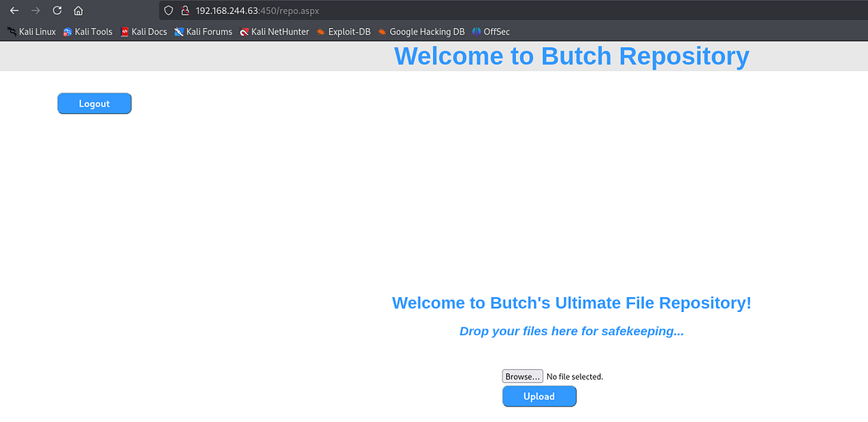Screen dimensions: 868x422
Task: Click 'Welcome to Butch's Ultimate File Repository!' text
Action: coord(572,303)
